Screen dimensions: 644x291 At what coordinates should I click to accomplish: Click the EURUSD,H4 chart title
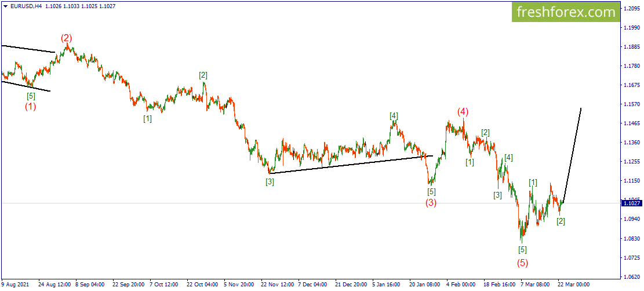tap(25, 6)
